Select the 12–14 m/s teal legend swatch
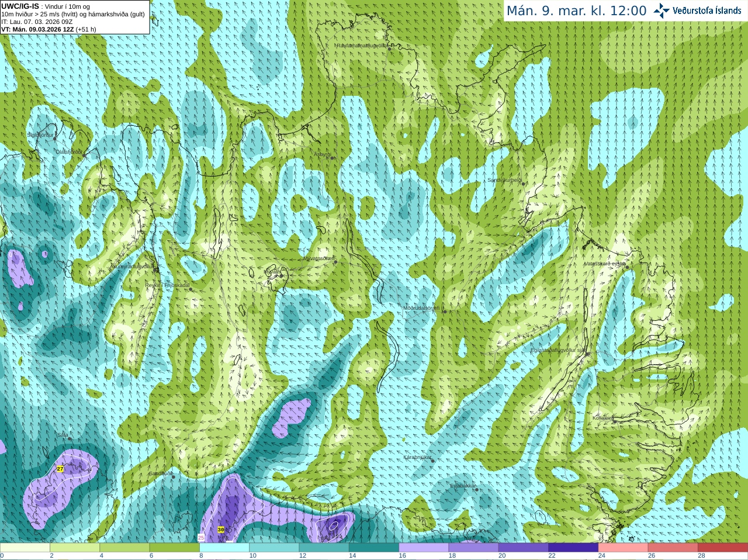748x560 pixels. [x=324, y=548]
